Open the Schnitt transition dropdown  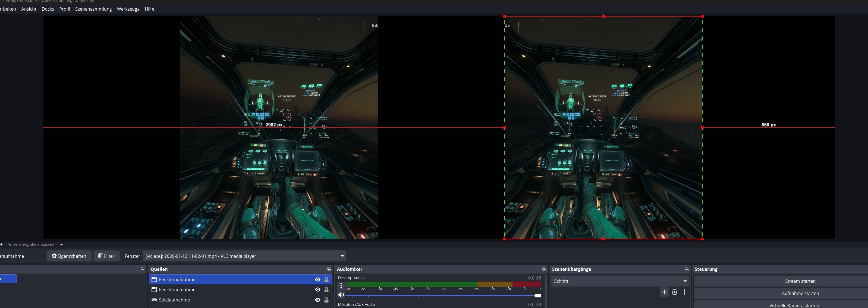685,281
